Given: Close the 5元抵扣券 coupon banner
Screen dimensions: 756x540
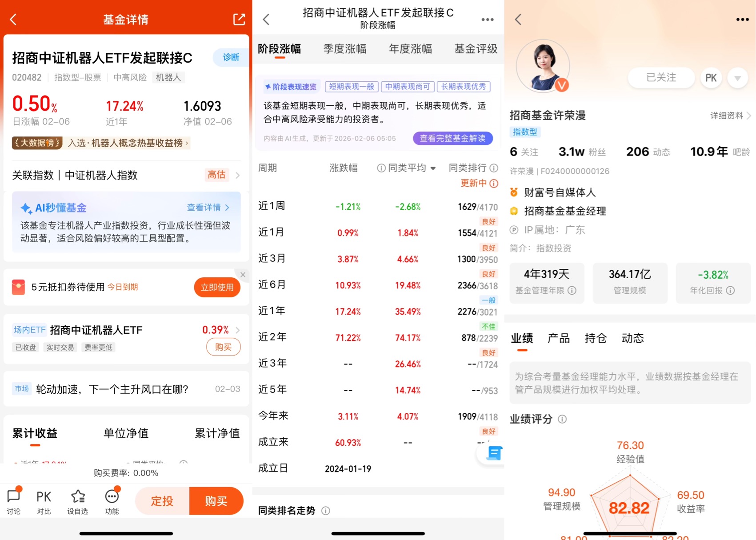Looking at the screenshot, I should [243, 275].
